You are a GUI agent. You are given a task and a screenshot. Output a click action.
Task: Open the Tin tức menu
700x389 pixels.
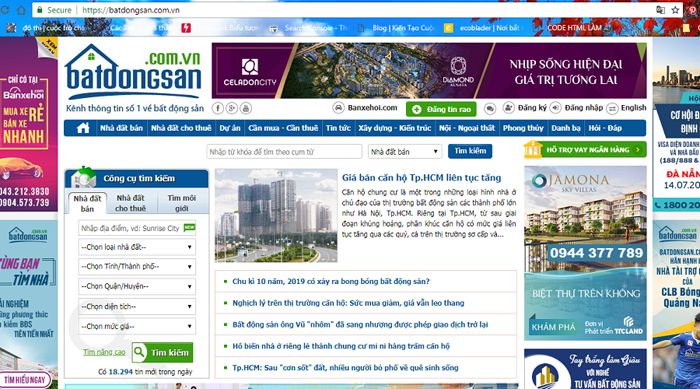pos(338,128)
